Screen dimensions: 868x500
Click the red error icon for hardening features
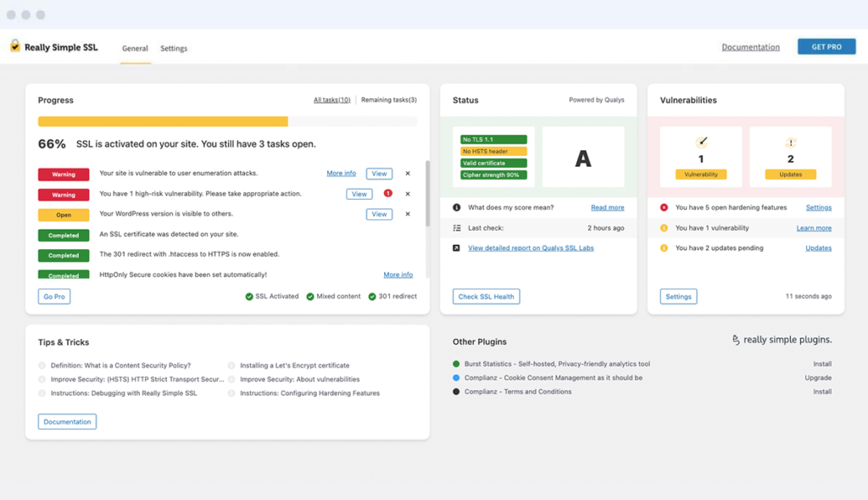665,208
